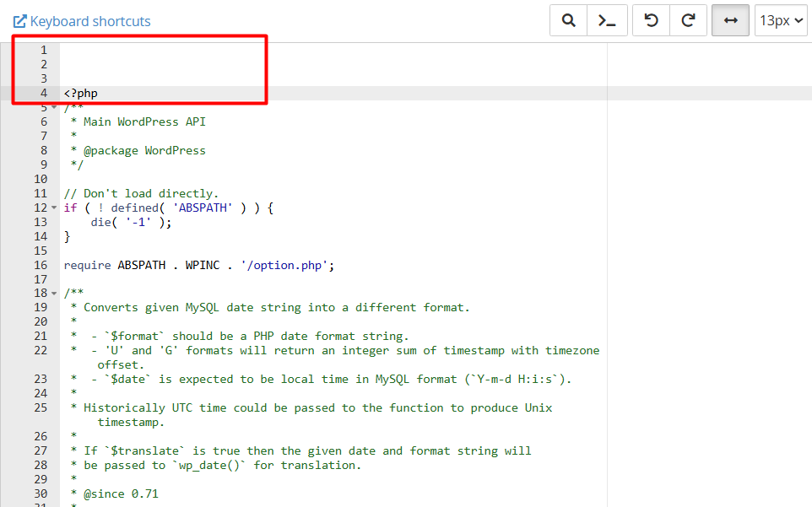The height and width of the screenshot is (507, 812).
Task: Click line number 4 in the gutter
Action: click(x=43, y=93)
